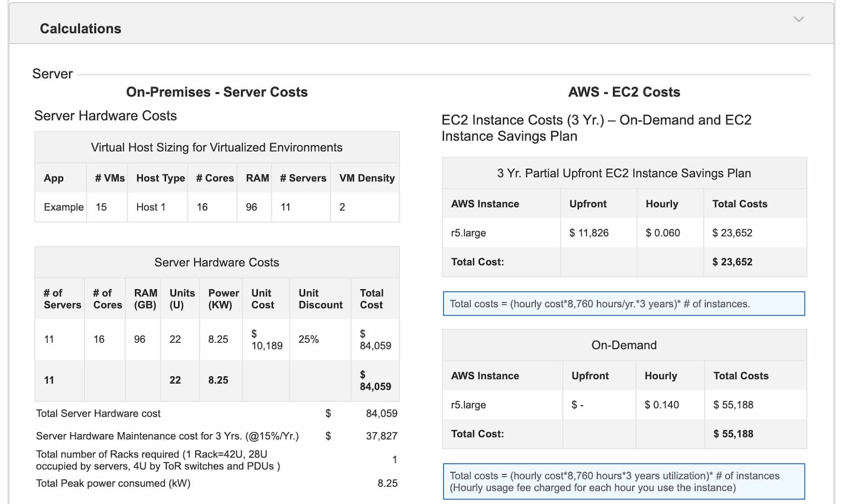Screen dimensions: 844x504
Task: Click the 'VM Density' column header
Action: pyautogui.click(x=367, y=178)
